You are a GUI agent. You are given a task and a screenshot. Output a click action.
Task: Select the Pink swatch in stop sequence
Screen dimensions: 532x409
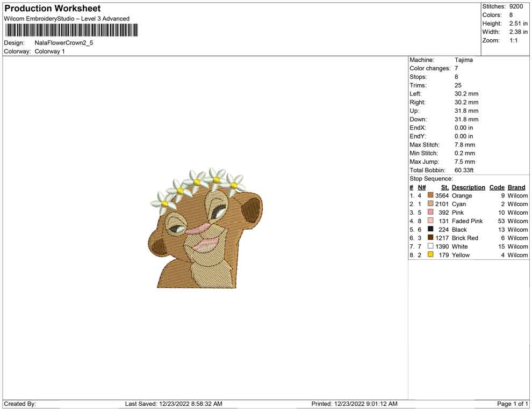tap(429, 213)
